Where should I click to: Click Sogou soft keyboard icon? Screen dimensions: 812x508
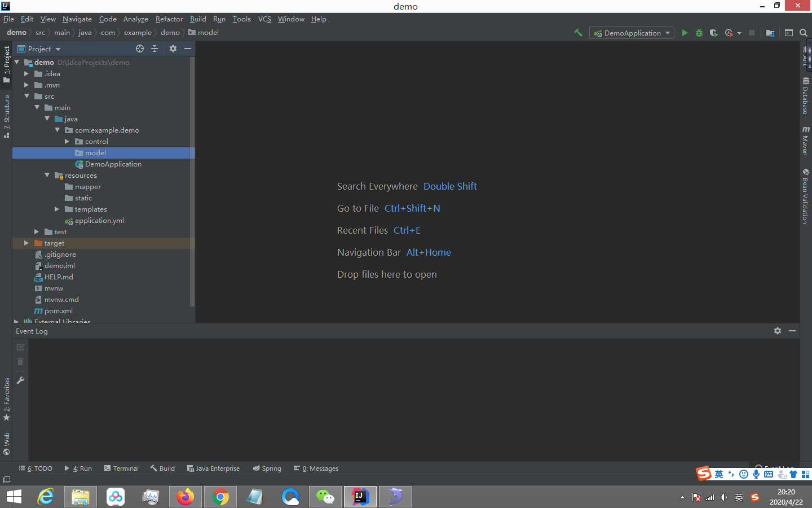tap(769, 474)
